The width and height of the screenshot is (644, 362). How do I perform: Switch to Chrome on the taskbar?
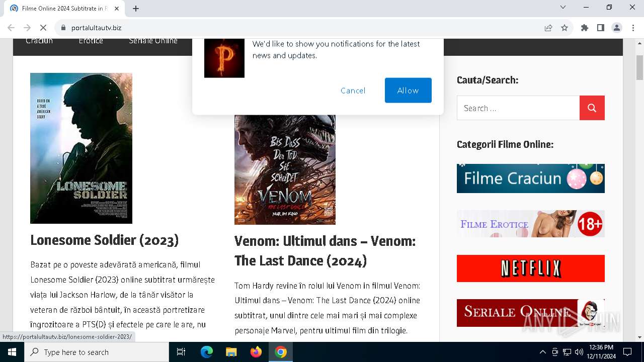[x=281, y=352]
